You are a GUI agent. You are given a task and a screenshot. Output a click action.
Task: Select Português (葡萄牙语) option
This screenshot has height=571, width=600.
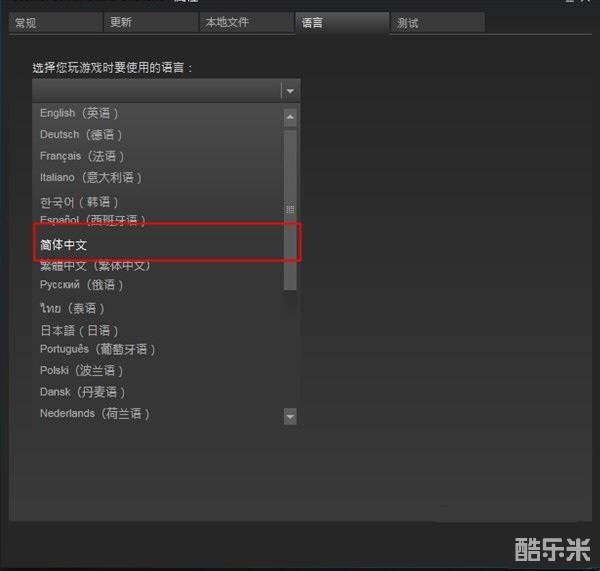[97, 350]
